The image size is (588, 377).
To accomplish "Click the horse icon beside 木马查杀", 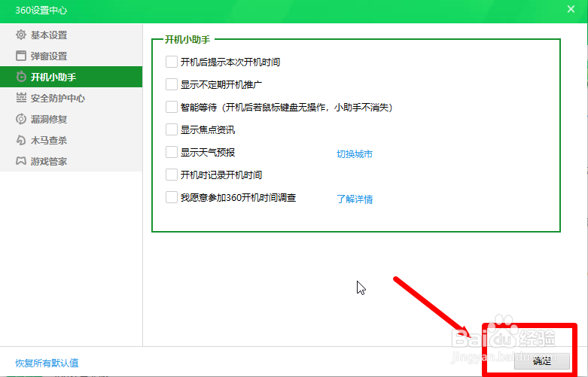I will coord(21,140).
